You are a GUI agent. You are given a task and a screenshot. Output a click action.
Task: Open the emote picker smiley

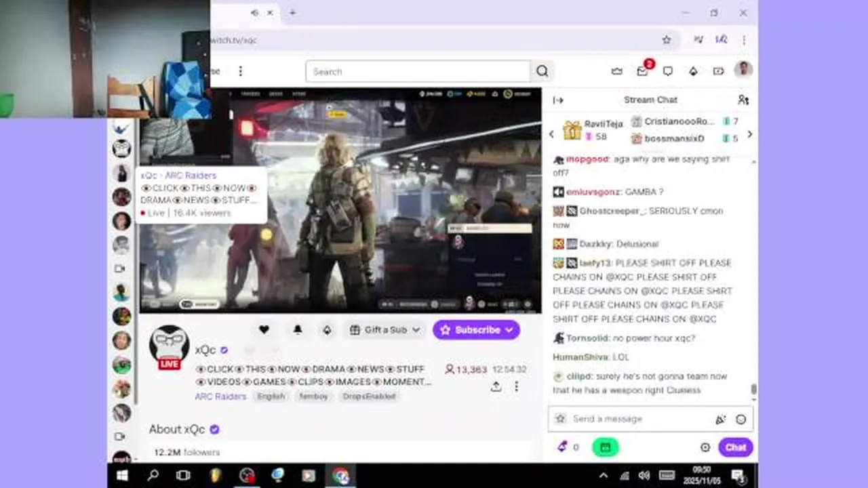point(741,420)
